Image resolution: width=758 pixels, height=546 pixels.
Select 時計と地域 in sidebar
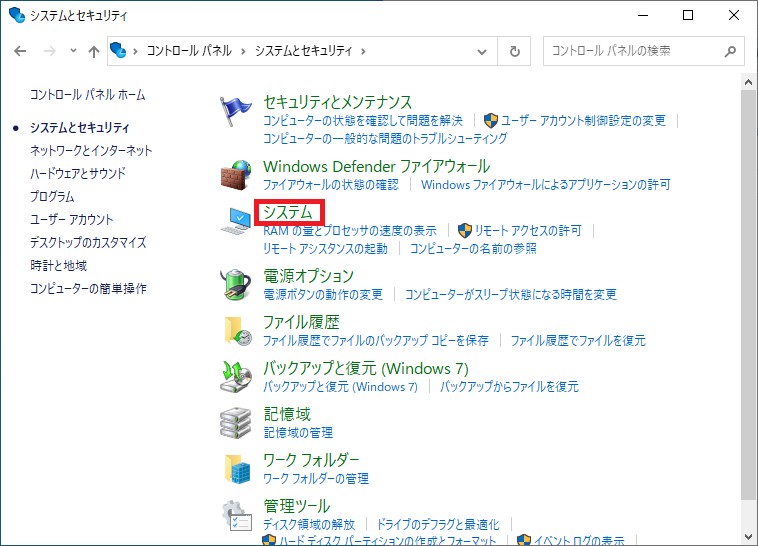(x=58, y=266)
